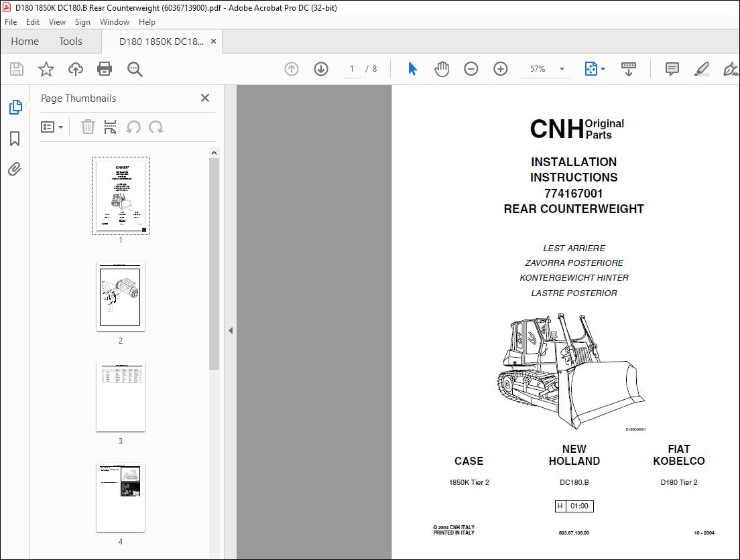Select page 2 thumbnail

click(x=121, y=297)
